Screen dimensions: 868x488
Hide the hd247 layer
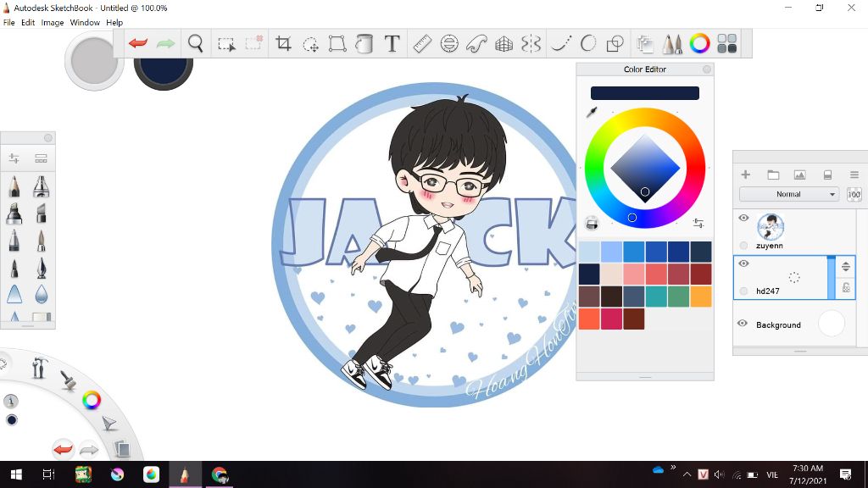tap(743, 263)
